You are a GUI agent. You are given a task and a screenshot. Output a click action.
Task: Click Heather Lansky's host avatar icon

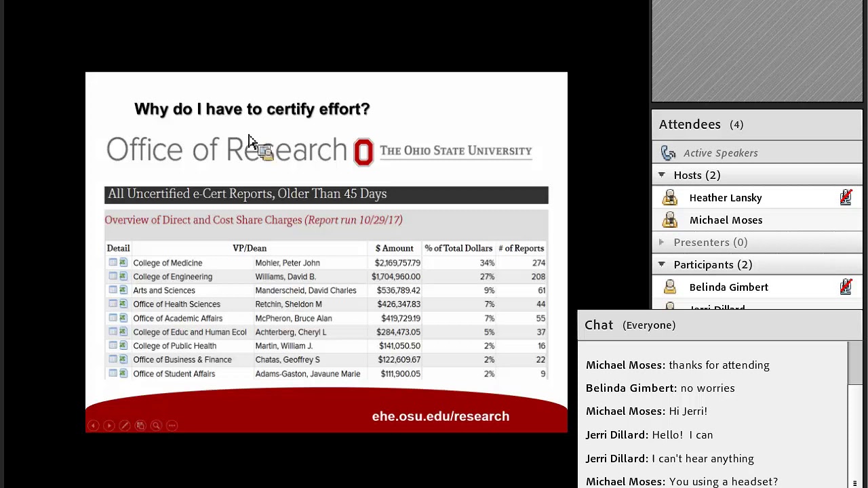click(x=670, y=197)
